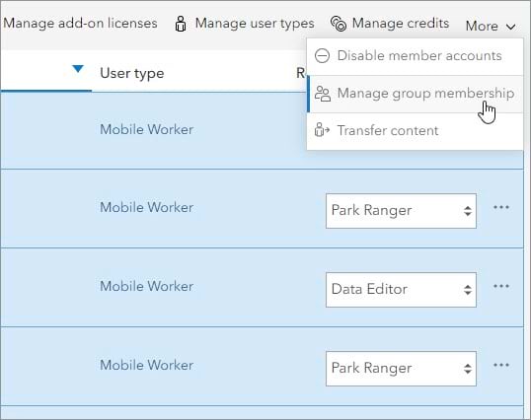Screen dimensions: 531x420
Task: Click the Transfer content icon
Action: 322,130
